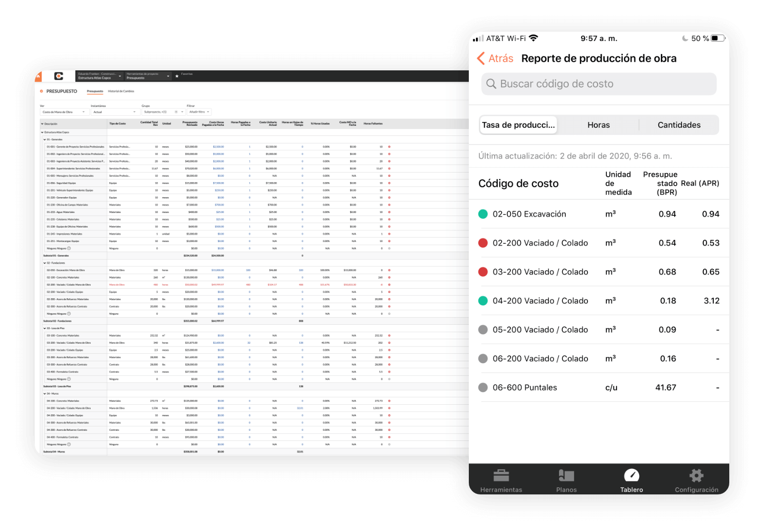This screenshot has height=532, width=764.
Task: Tap the search magnifier icon
Action: [x=491, y=84]
